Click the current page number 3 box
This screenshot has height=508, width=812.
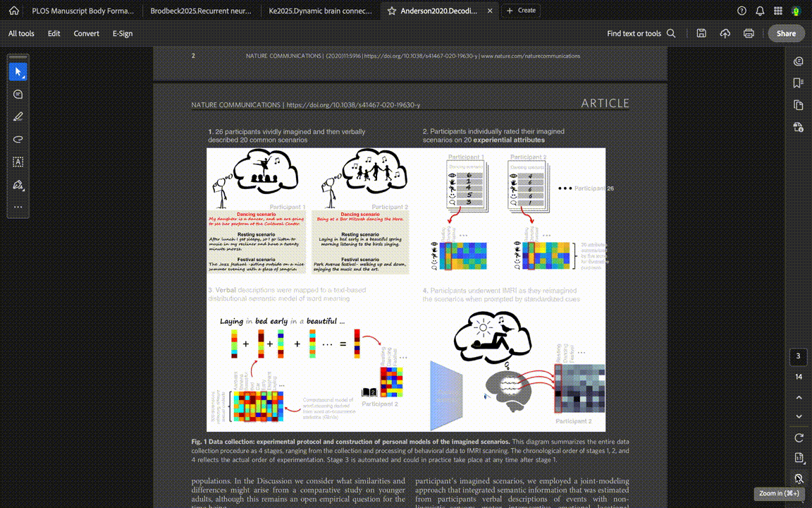[x=798, y=356]
